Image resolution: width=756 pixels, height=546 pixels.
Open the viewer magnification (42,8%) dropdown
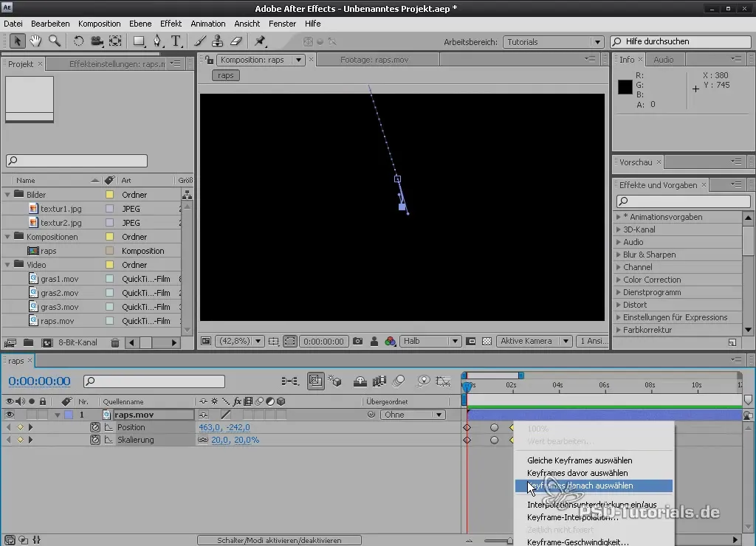tap(239, 341)
